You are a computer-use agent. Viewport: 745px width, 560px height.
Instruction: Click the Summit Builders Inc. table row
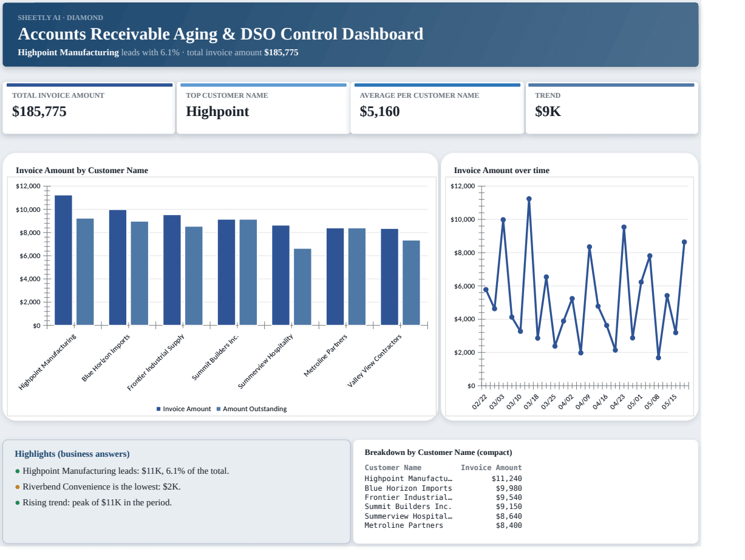443,507
